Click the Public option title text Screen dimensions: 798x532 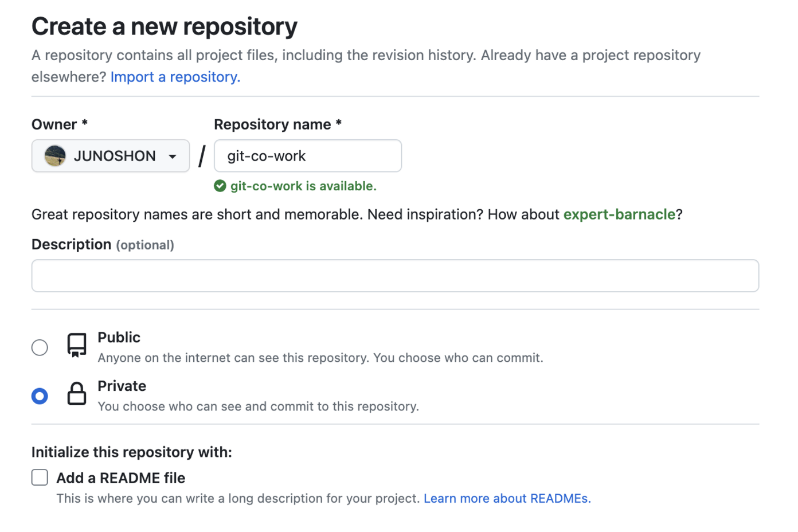click(x=119, y=338)
